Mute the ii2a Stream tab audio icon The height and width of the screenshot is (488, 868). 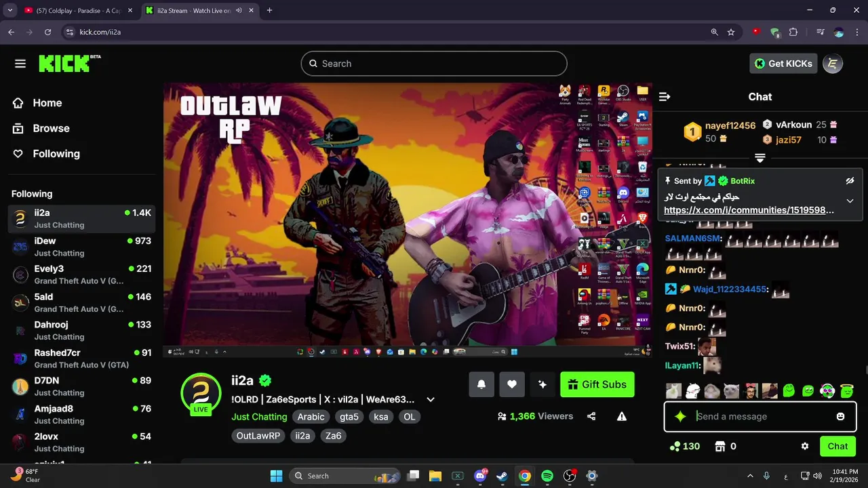pyautogui.click(x=239, y=10)
